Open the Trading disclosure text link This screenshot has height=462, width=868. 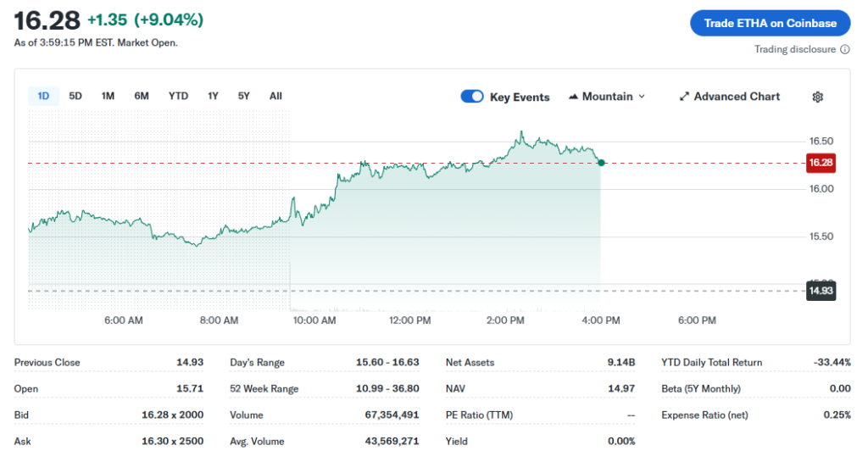[x=794, y=49]
